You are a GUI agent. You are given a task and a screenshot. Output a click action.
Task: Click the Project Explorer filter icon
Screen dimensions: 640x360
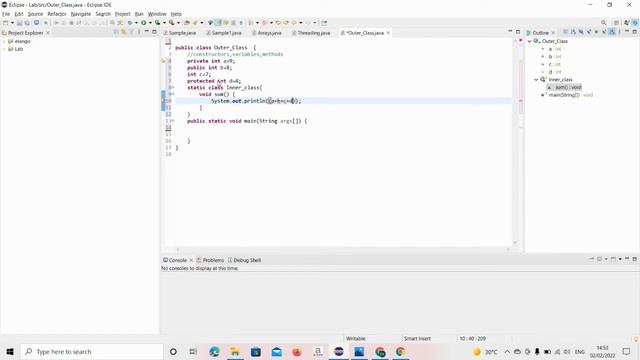[x=131, y=32]
